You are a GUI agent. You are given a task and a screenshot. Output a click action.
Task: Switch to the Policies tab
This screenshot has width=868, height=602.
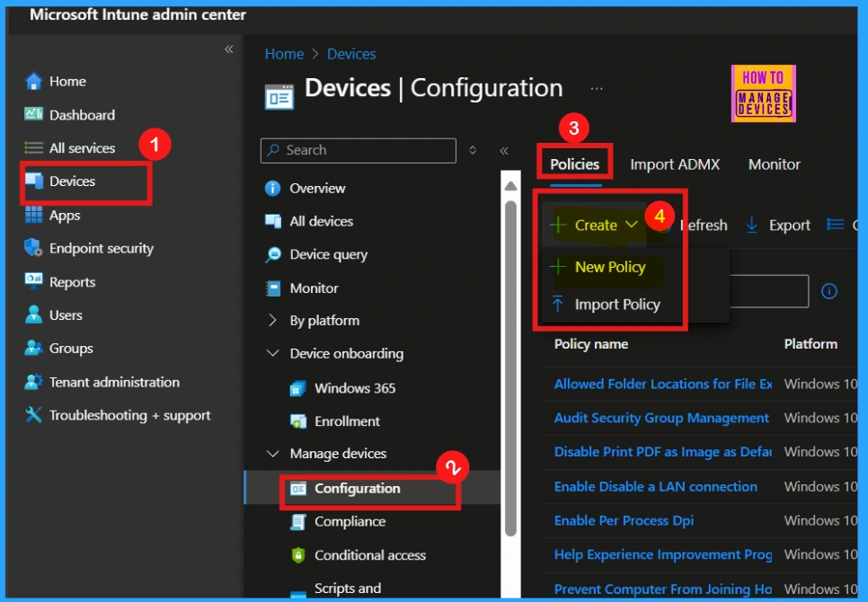coord(574,164)
